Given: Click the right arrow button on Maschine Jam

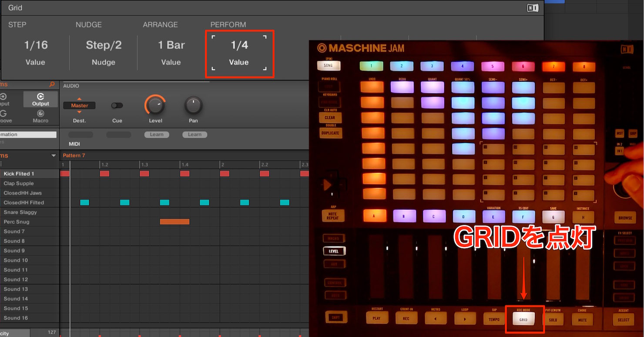Looking at the screenshot, I should [x=465, y=319].
